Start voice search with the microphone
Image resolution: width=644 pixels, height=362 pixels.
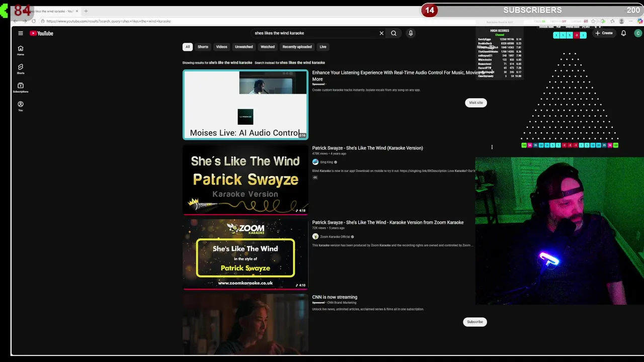[411, 33]
